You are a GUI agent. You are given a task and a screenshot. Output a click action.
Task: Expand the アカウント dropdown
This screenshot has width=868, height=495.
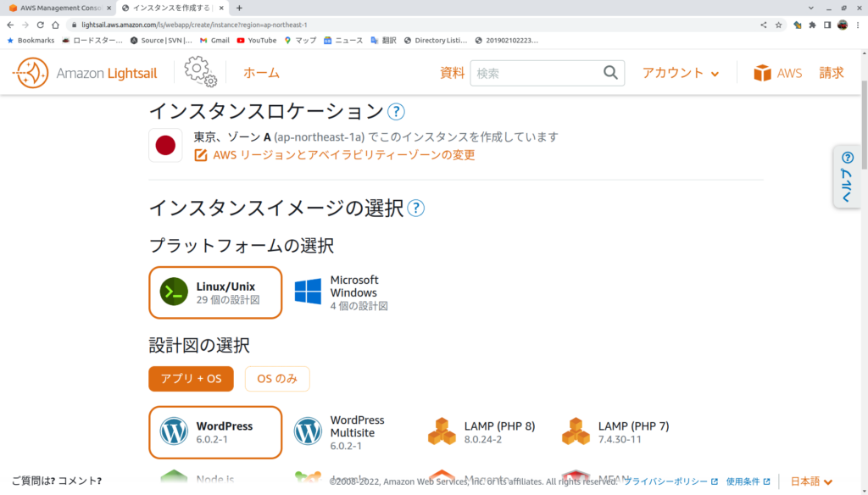(x=681, y=73)
